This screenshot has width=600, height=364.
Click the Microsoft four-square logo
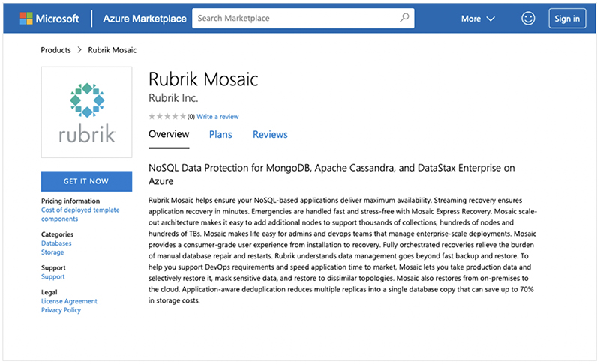[26, 18]
